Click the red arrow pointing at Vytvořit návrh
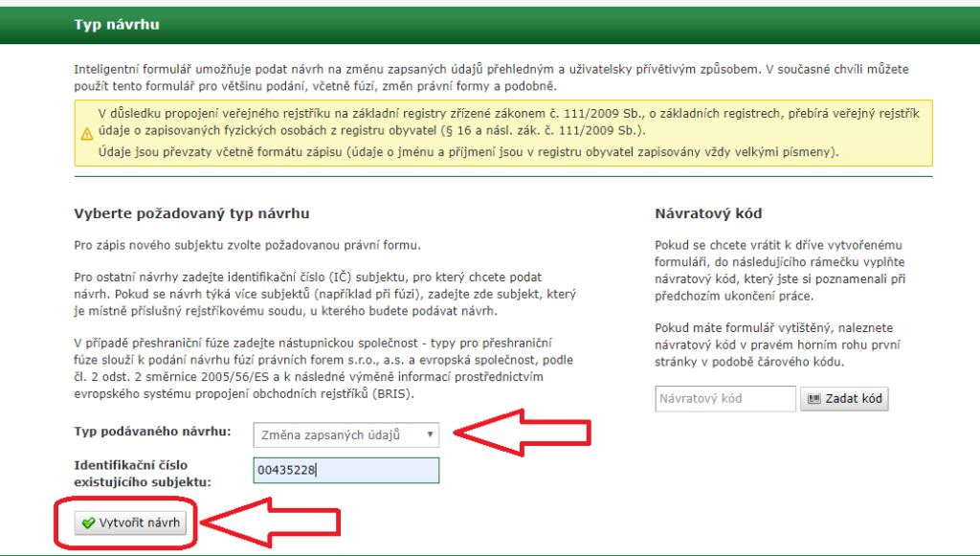 pos(270,523)
